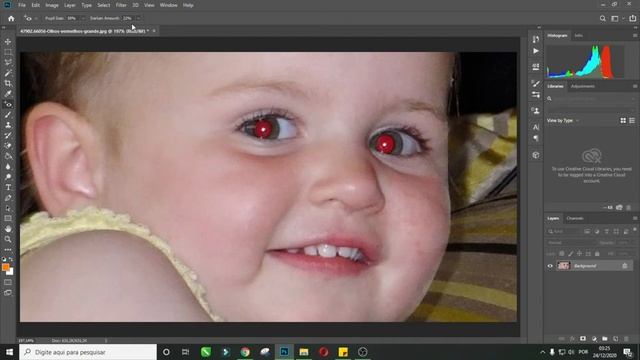Switch Libraries to list view
The height and width of the screenshot is (360, 640).
tap(632, 120)
